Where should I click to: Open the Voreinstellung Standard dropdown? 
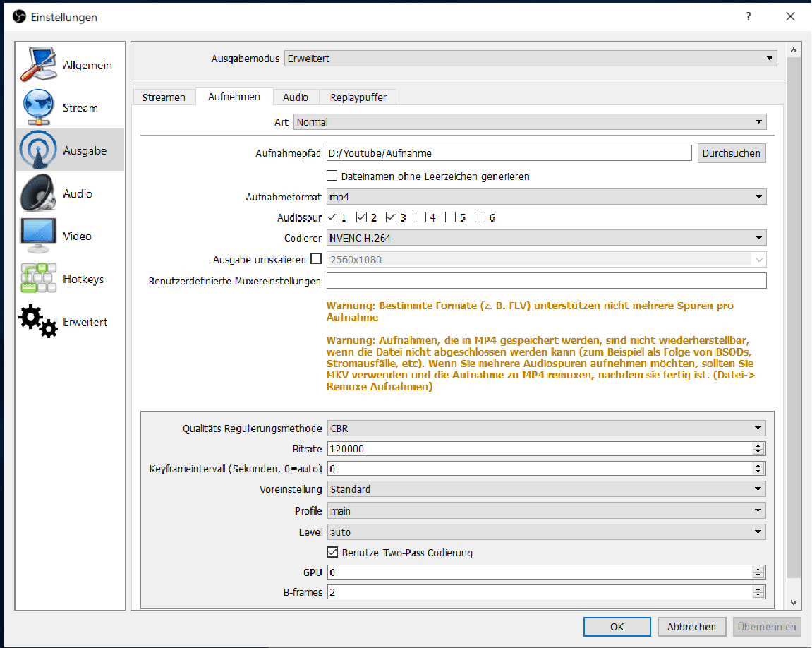[x=546, y=489]
